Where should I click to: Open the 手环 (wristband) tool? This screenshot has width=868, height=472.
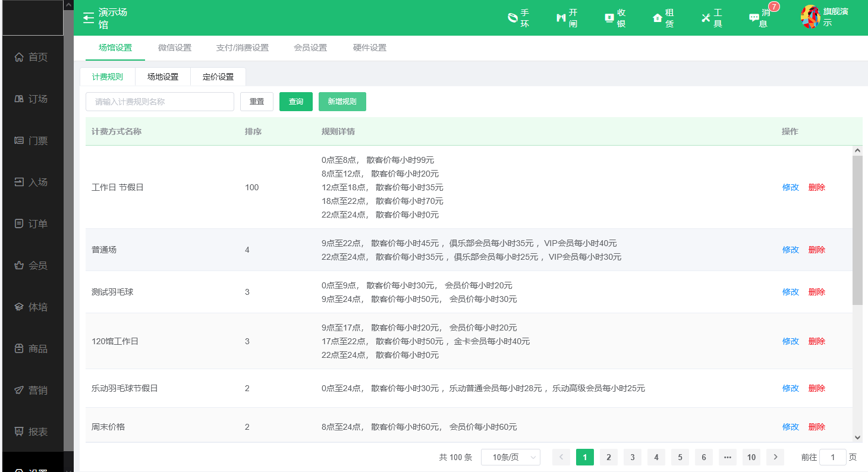518,17
